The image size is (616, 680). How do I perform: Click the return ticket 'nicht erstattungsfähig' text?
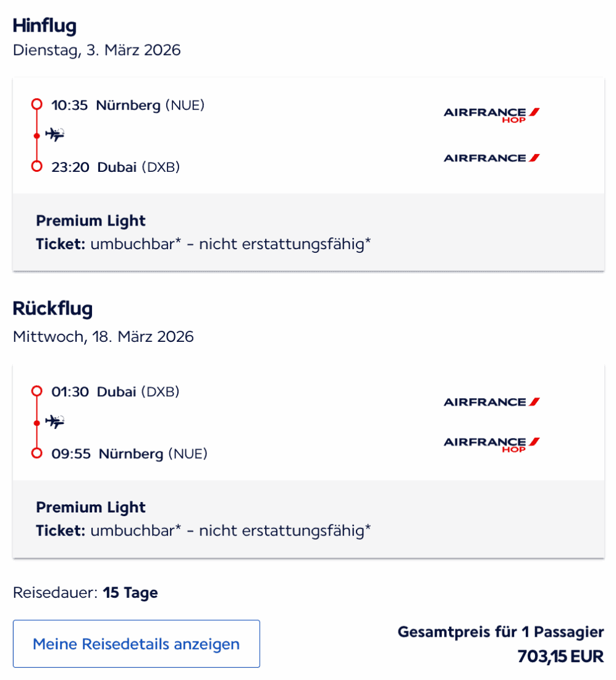[x=284, y=531]
